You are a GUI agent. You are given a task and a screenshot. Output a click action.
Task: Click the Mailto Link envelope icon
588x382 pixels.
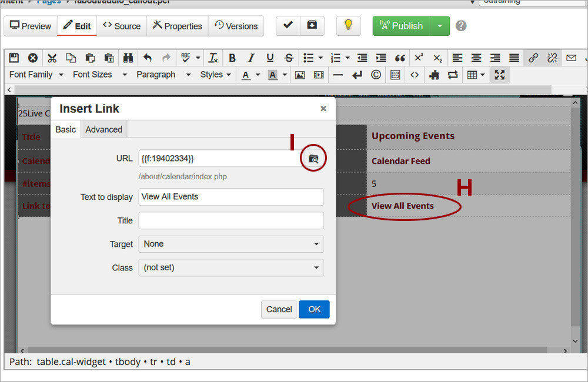point(571,58)
